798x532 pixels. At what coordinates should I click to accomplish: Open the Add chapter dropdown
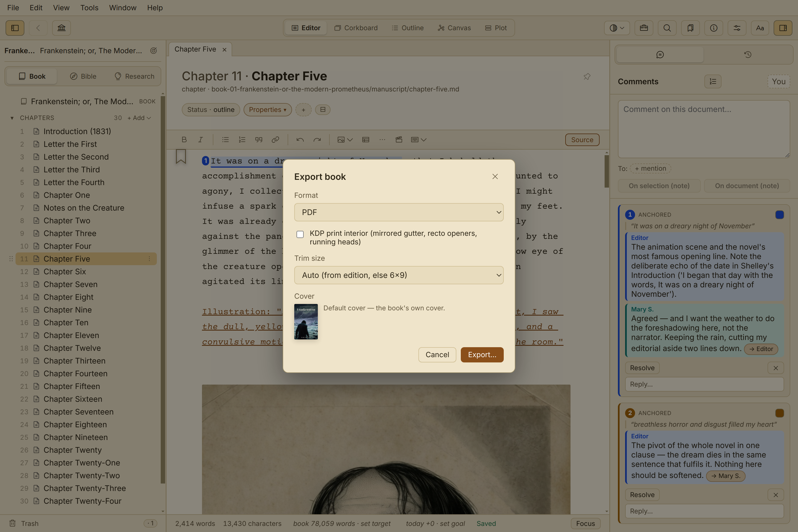139,118
